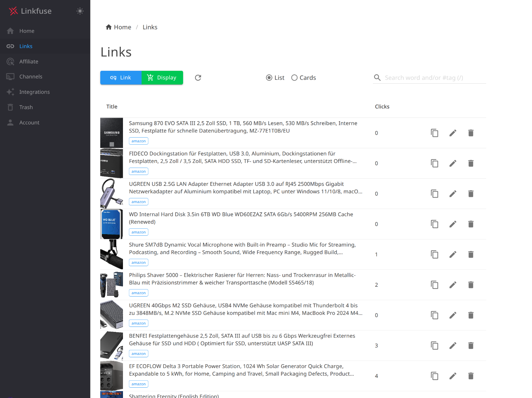Delete the UGREEN USB 2.5G LAN Adapter link
The width and height of the screenshot is (532, 398).
click(x=471, y=194)
